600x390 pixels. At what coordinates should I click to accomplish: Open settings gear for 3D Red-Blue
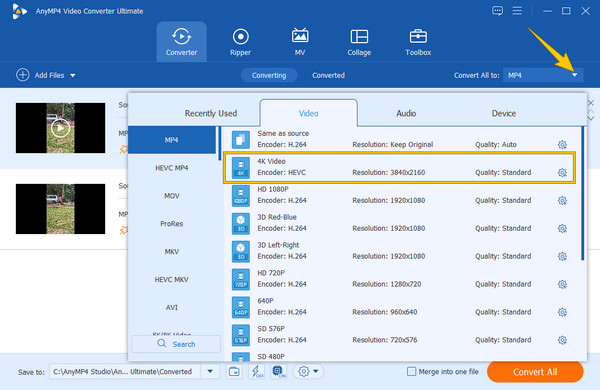(562, 228)
